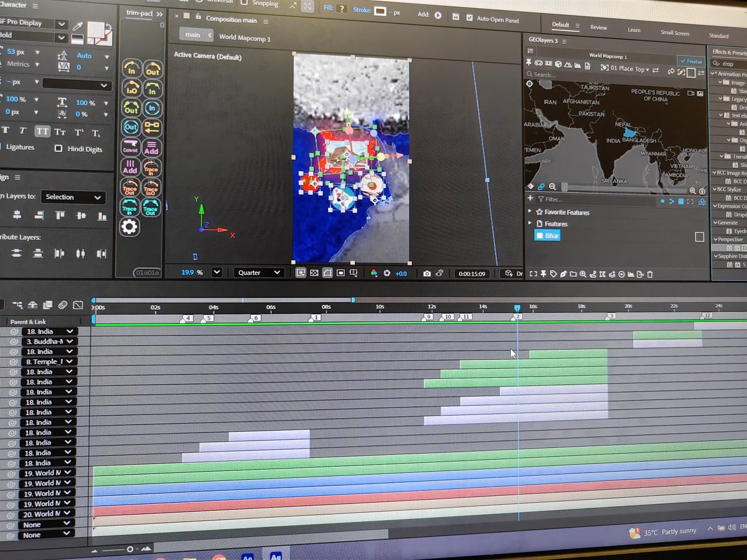
Task: Click the I&O trim icon
Action: coord(131,88)
